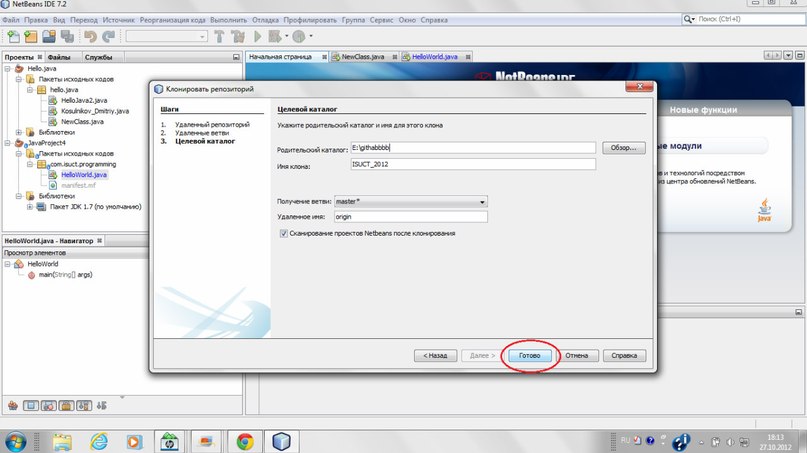Click Navigator sort order icon

tap(102, 406)
